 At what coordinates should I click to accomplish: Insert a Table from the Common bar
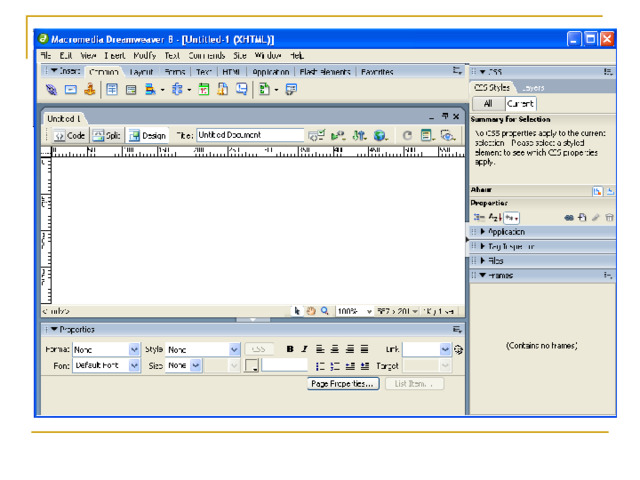[x=112, y=89]
